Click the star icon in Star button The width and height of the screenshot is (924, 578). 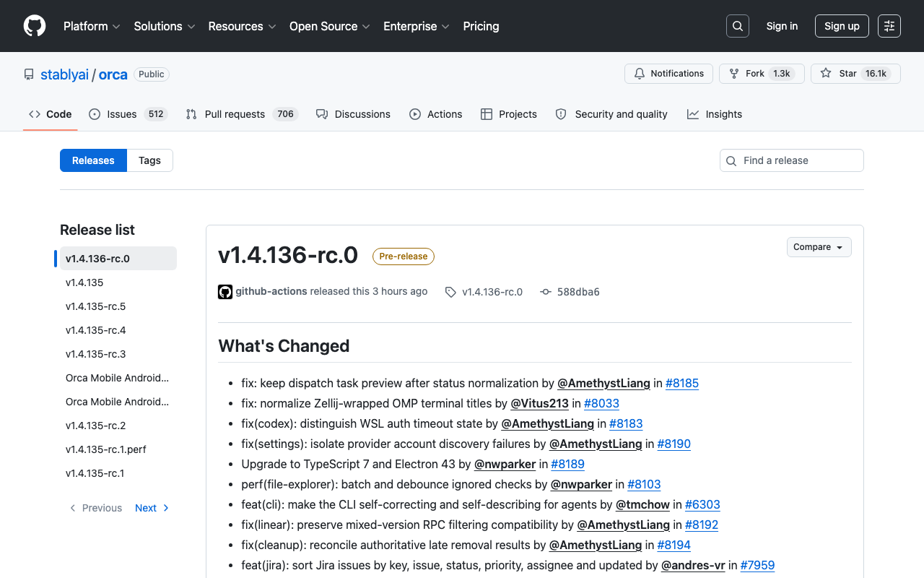point(826,74)
